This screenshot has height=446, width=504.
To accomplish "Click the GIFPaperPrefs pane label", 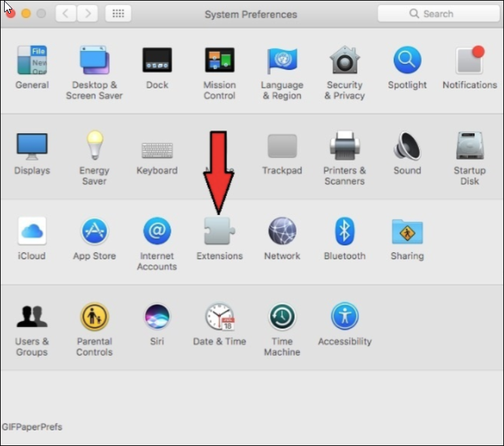I will pyautogui.click(x=32, y=427).
